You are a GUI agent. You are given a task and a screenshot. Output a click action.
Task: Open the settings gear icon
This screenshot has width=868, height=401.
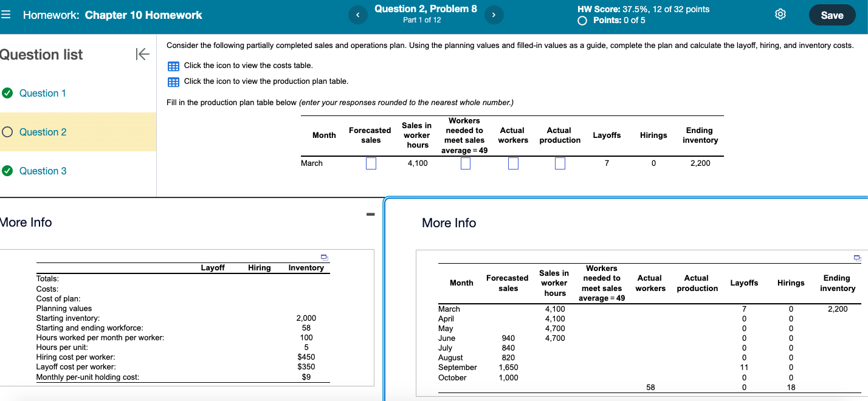[781, 13]
